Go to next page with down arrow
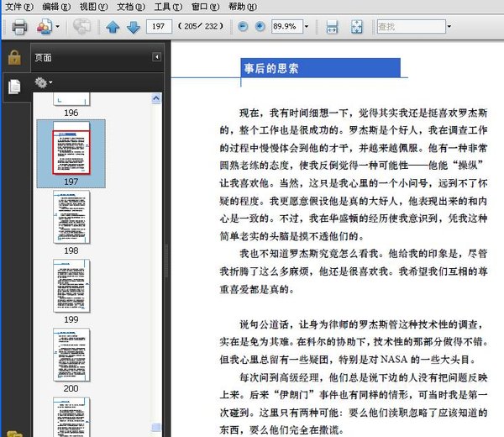The width and height of the screenshot is (504, 437). (133, 27)
